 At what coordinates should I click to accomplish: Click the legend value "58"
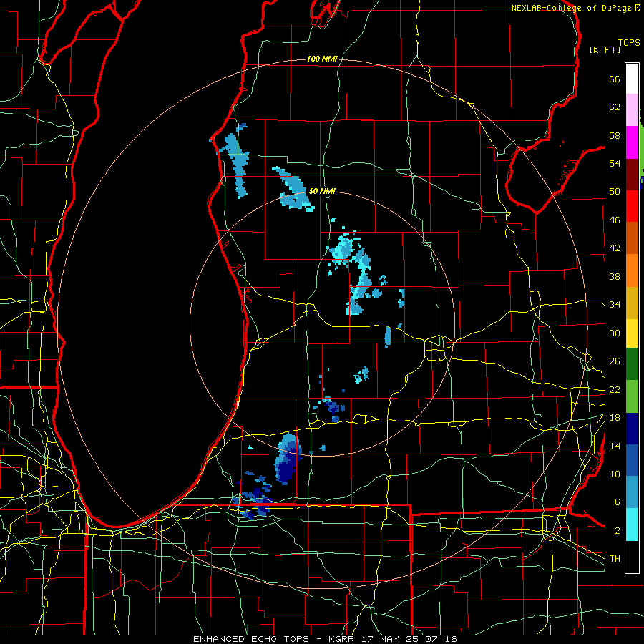coord(615,136)
